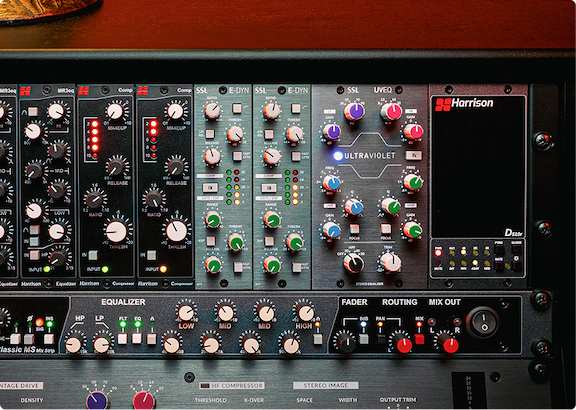The image size is (576, 410).
Task: Toggle the COMP IN button on the right E-DYN
Action: point(269,188)
